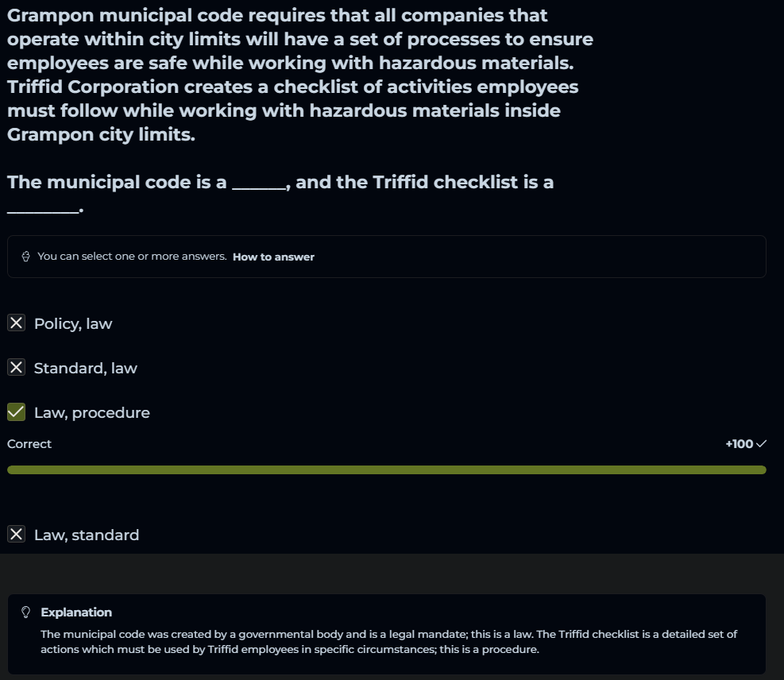This screenshot has width=784, height=680.
Task: Toggle the Standard, law checkbox
Action: [x=16, y=367]
